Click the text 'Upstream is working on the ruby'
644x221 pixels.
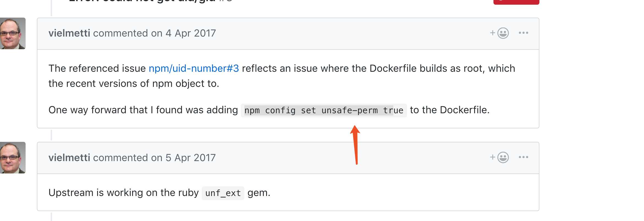[124, 193]
